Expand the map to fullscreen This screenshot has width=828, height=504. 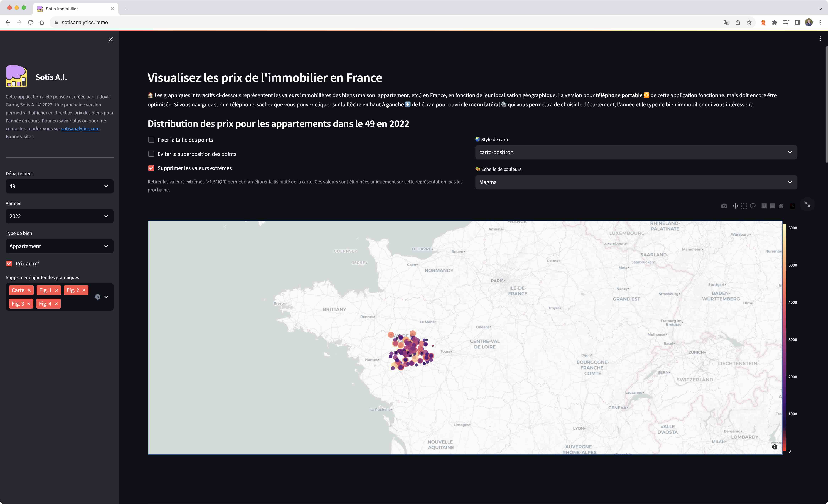[x=808, y=205]
